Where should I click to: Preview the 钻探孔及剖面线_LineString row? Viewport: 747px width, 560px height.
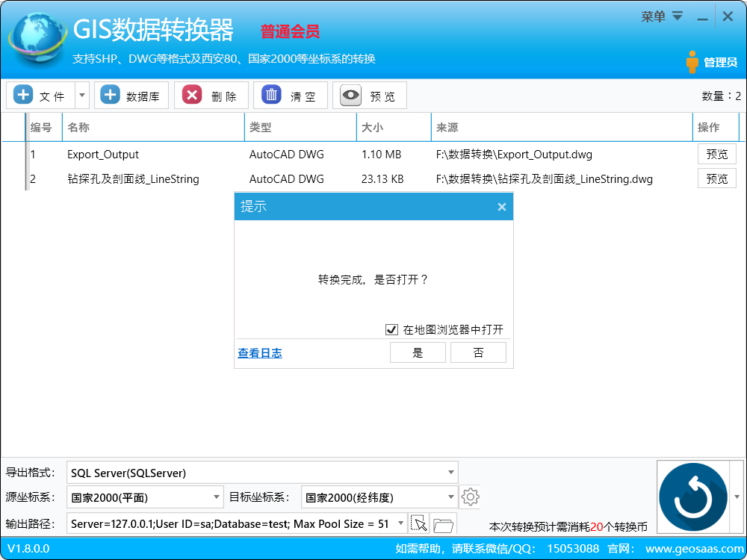coord(716,178)
